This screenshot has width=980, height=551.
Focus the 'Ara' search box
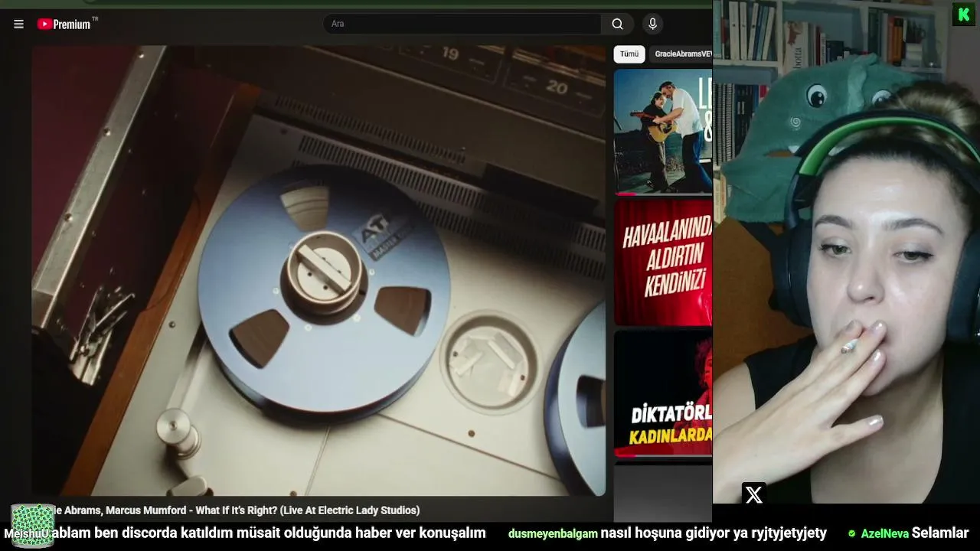(x=462, y=24)
